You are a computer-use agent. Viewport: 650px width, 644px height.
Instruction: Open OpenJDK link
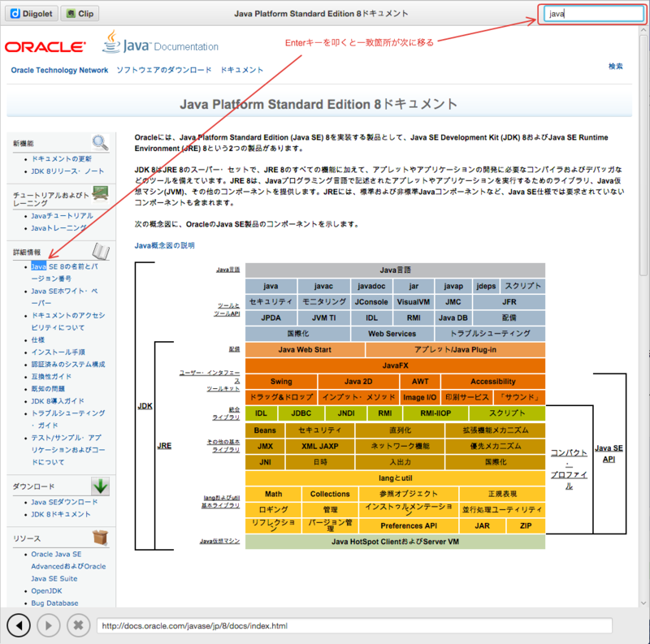point(46,591)
